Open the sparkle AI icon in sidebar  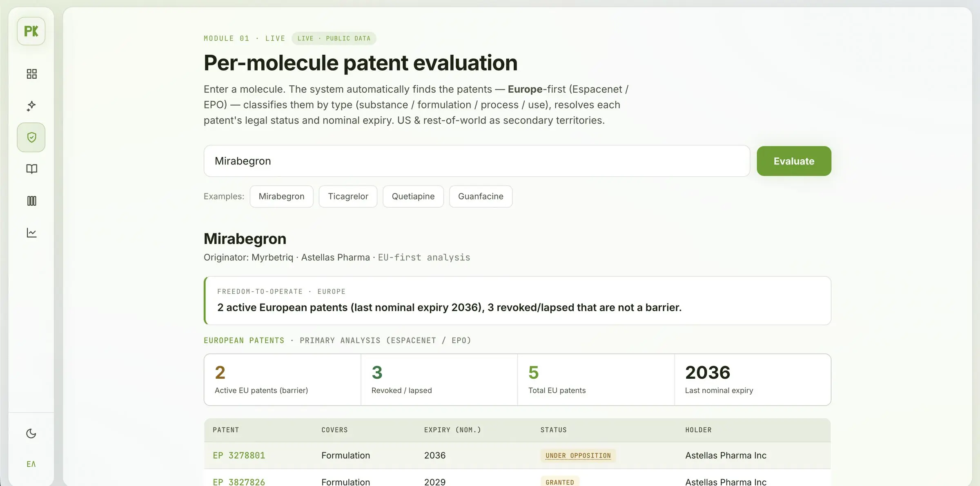31,106
